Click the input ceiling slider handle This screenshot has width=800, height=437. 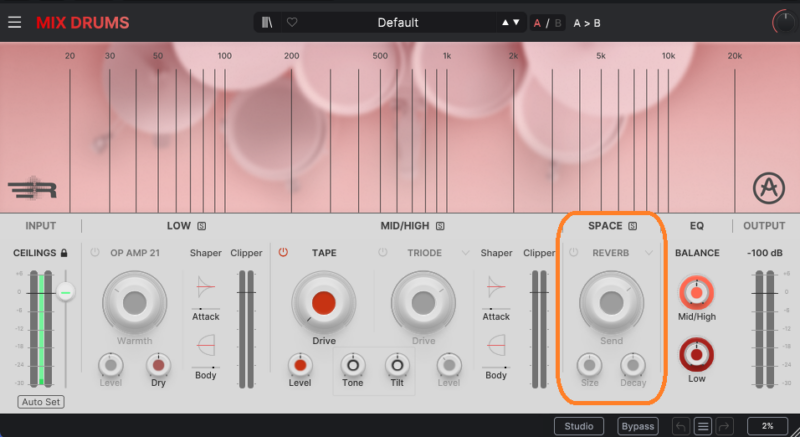(x=66, y=291)
